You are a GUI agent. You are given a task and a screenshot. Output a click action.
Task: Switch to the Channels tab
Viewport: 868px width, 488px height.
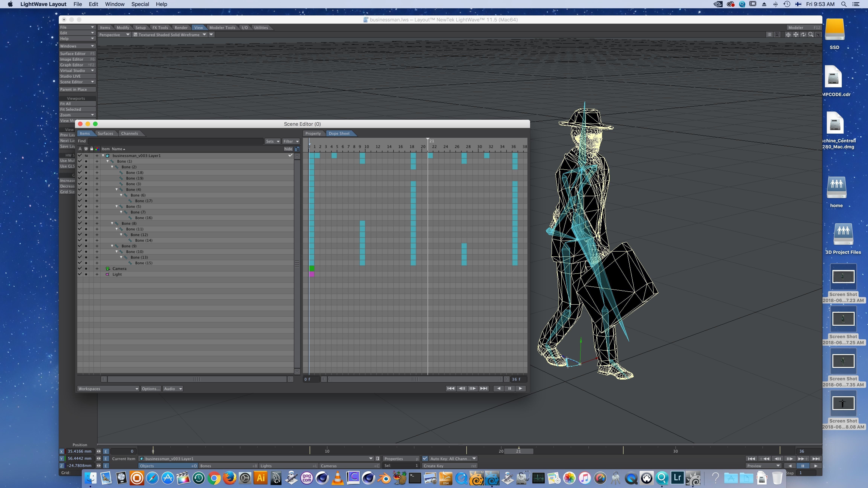coord(129,133)
